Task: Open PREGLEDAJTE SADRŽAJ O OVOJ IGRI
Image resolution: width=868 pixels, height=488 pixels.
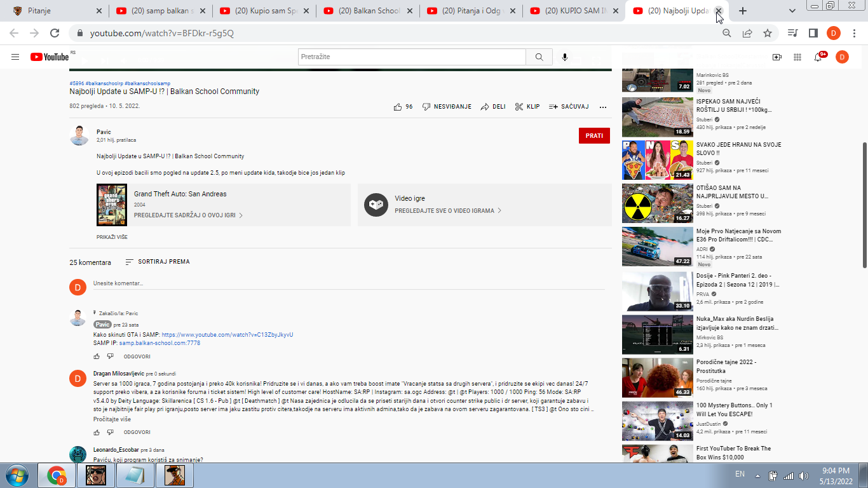Action: pos(188,215)
